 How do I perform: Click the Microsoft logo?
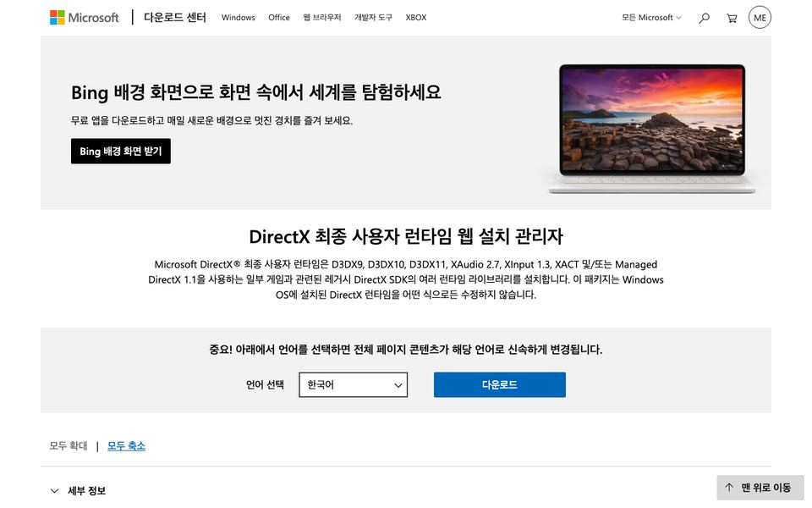click(85, 18)
